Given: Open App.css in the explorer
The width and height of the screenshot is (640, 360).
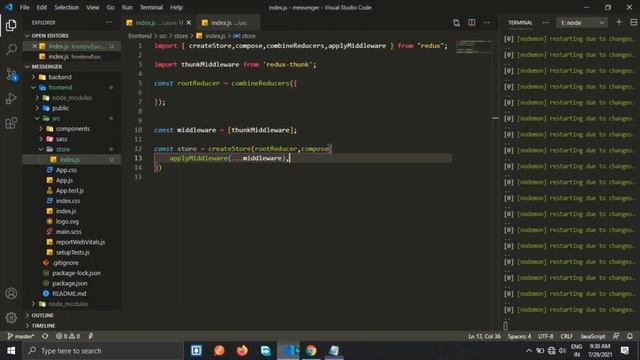Looking at the screenshot, I should pyautogui.click(x=66, y=170).
